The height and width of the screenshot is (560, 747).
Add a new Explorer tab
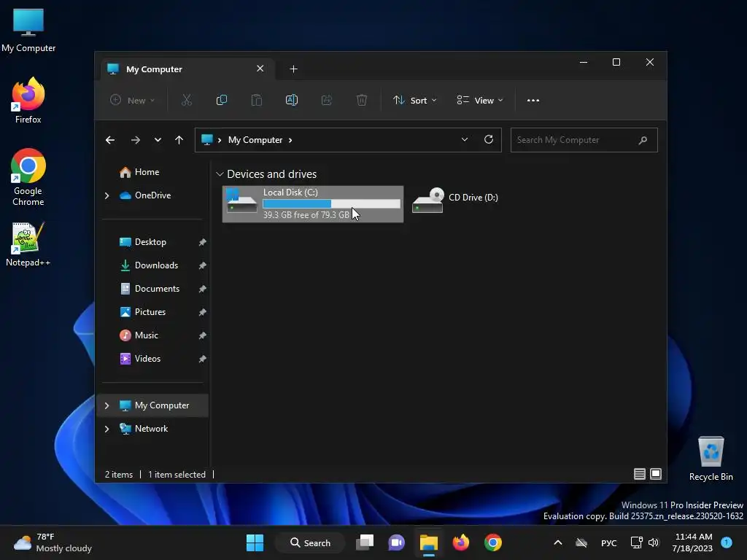[293, 69]
